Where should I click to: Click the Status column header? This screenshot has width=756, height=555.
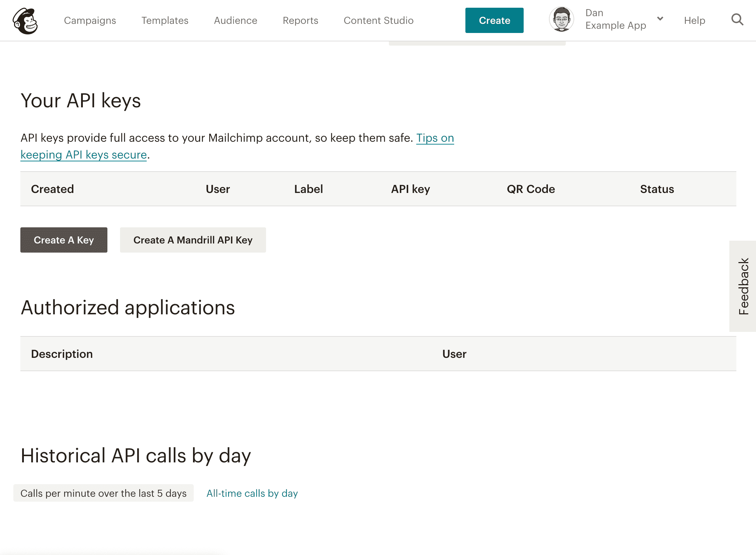(657, 189)
